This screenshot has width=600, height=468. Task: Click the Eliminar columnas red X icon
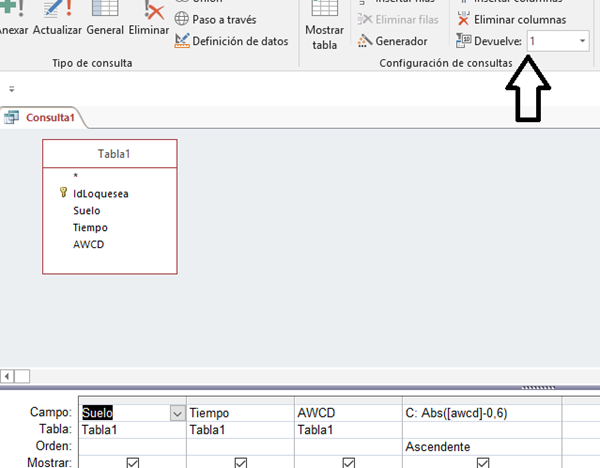click(x=463, y=19)
